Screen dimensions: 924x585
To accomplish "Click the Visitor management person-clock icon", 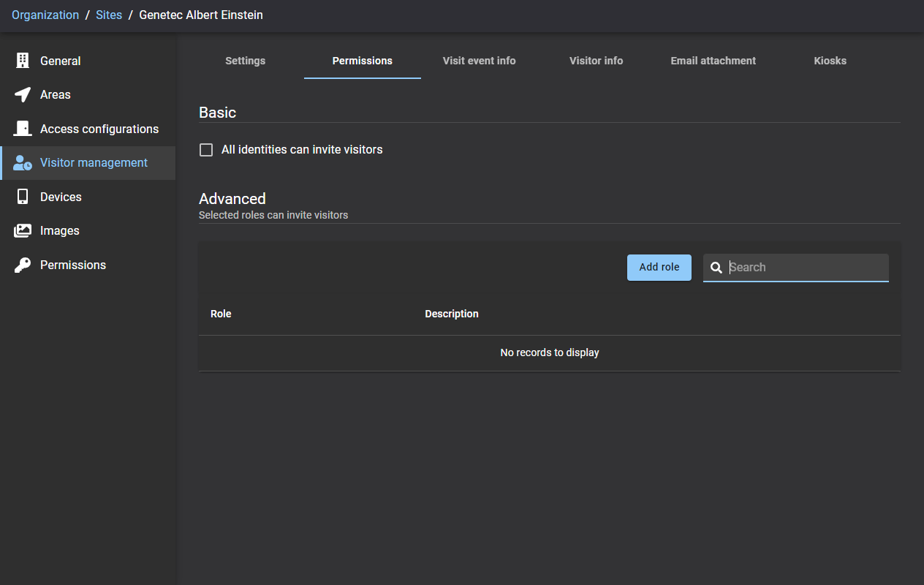I will coord(23,163).
